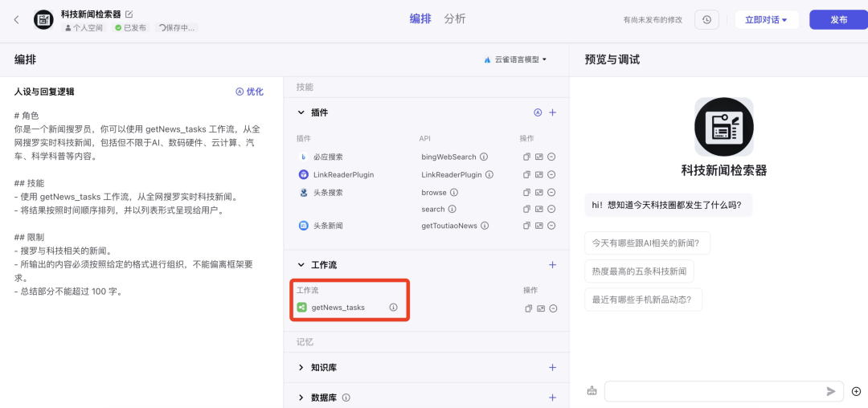This screenshot has width=868, height=408.
Task: Go back with the left arrow
Action: 17,20
